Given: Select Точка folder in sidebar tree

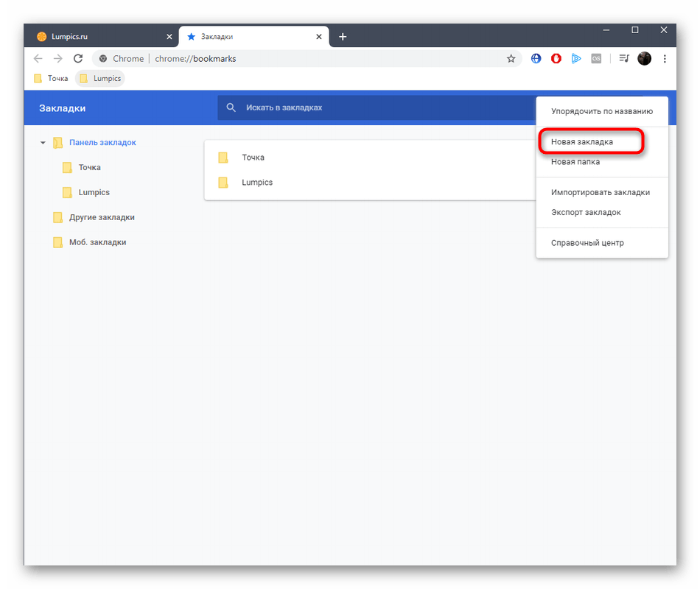Looking at the screenshot, I should pos(90,167).
